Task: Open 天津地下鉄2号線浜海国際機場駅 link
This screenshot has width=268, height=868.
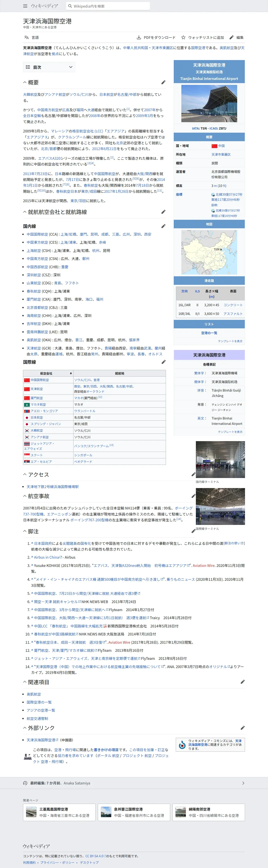Action: click(52, 486)
